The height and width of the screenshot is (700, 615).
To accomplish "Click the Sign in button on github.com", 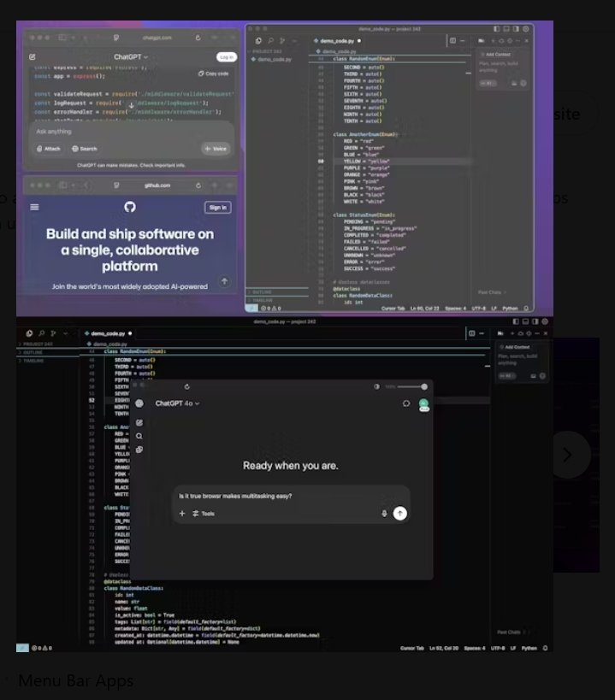I will pos(217,208).
